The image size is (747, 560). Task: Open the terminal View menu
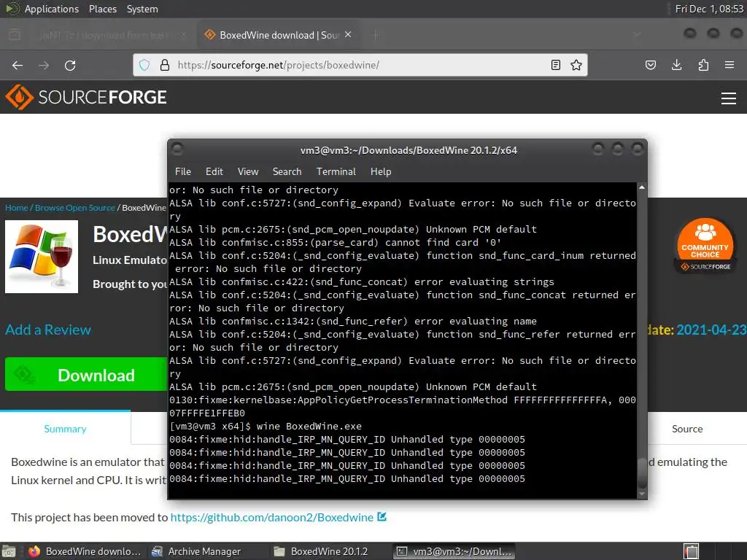coord(248,171)
